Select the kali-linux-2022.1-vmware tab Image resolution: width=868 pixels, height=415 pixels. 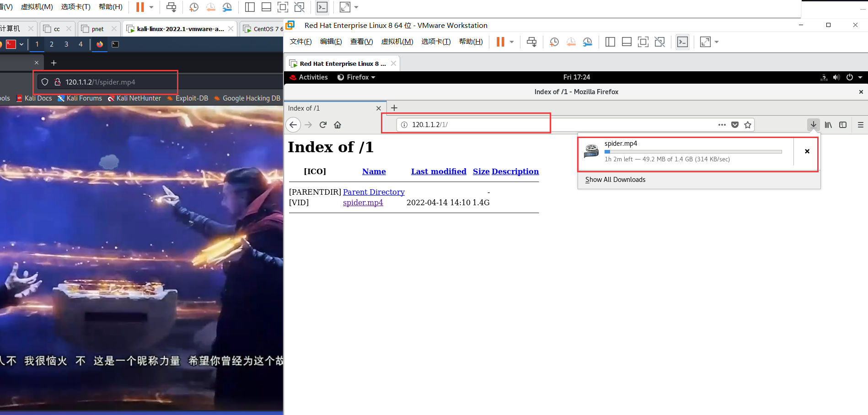(180, 29)
